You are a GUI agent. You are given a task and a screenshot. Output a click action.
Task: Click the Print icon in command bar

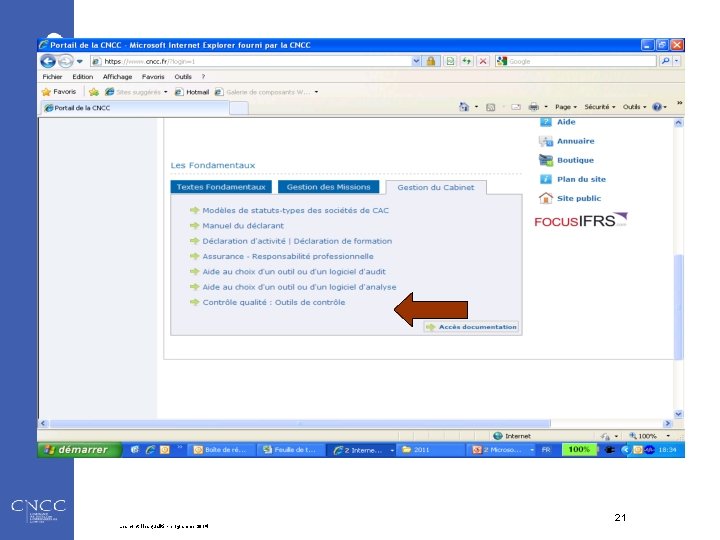coord(534,107)
